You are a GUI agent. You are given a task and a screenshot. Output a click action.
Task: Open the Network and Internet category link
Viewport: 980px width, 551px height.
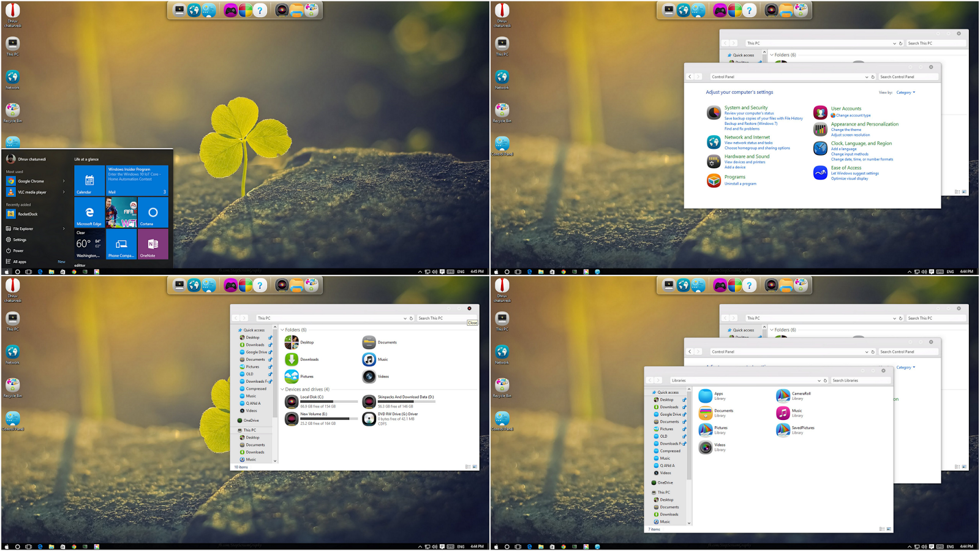pos(747,137)
